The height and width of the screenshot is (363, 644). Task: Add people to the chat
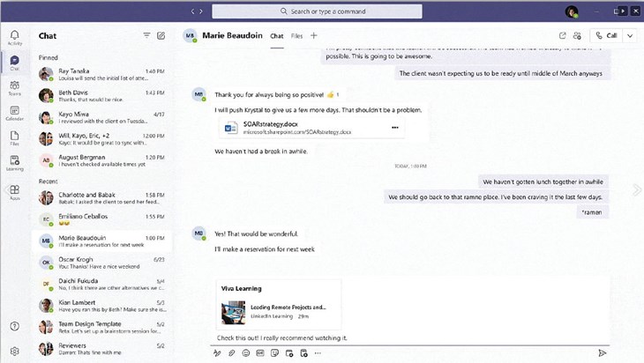(x=578, y=36)
